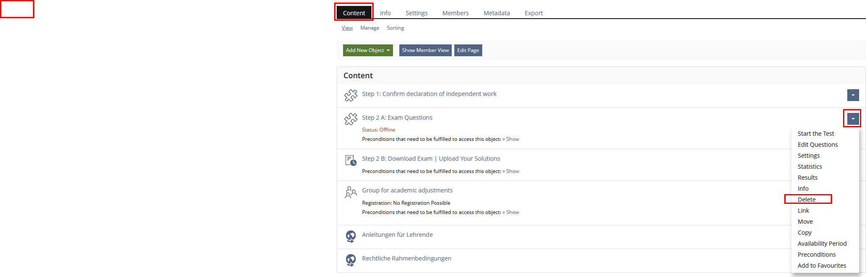This screenshot has height=277, width=868.
Task: Click the group icon for academic adjustments
Action: [x=351, y=192]
